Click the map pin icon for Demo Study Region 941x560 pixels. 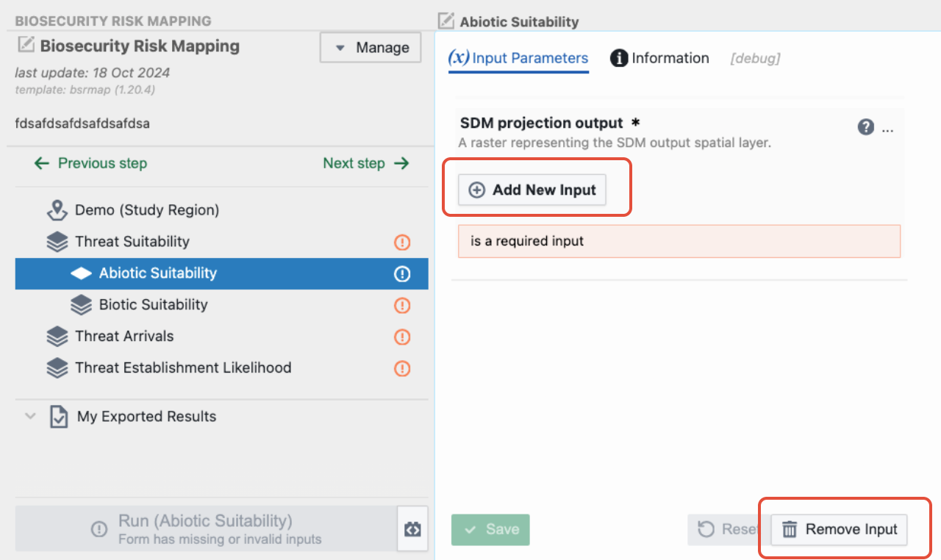[57, 211]
